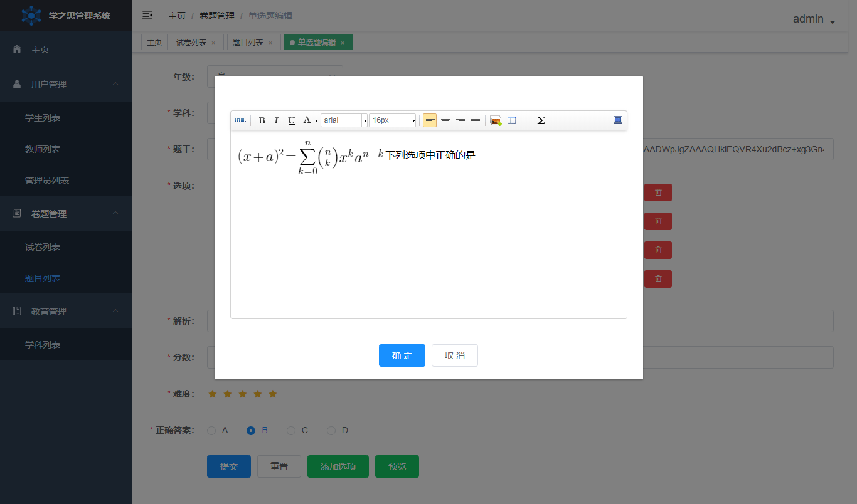Screen dimensions: 857x504
Task: Switch editor to HTML source mode
Action: coord(240,120)
